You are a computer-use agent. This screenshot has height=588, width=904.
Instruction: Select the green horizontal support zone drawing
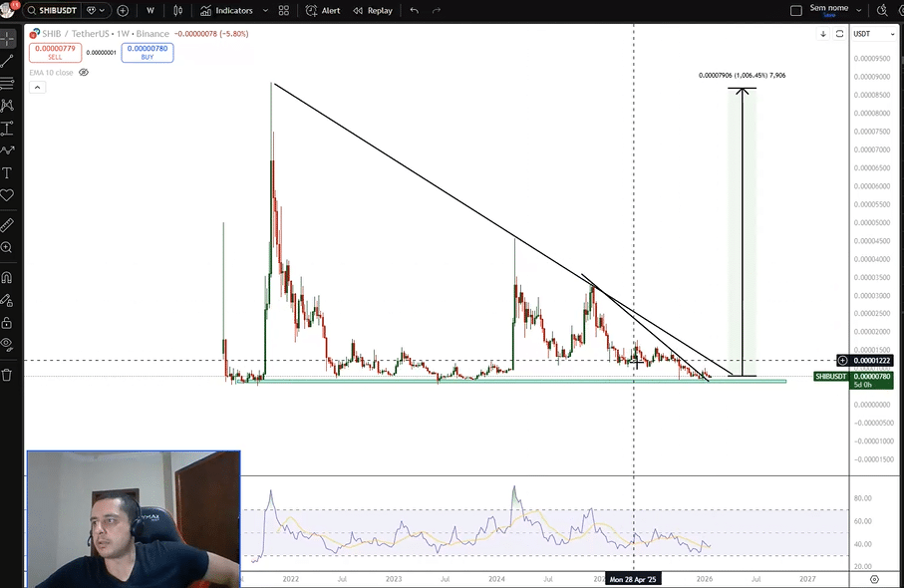pos(511,381)
